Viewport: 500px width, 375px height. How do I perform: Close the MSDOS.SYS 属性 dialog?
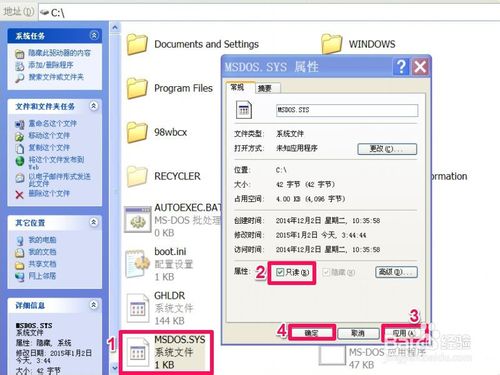420,67
